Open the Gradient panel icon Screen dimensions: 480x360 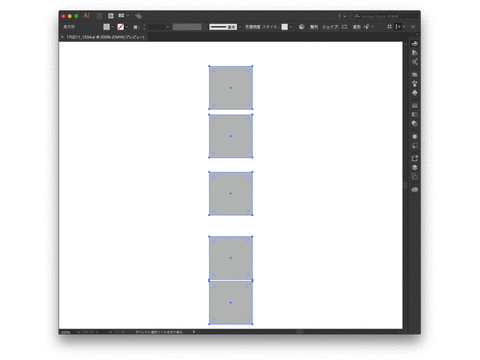click(415, 114)
